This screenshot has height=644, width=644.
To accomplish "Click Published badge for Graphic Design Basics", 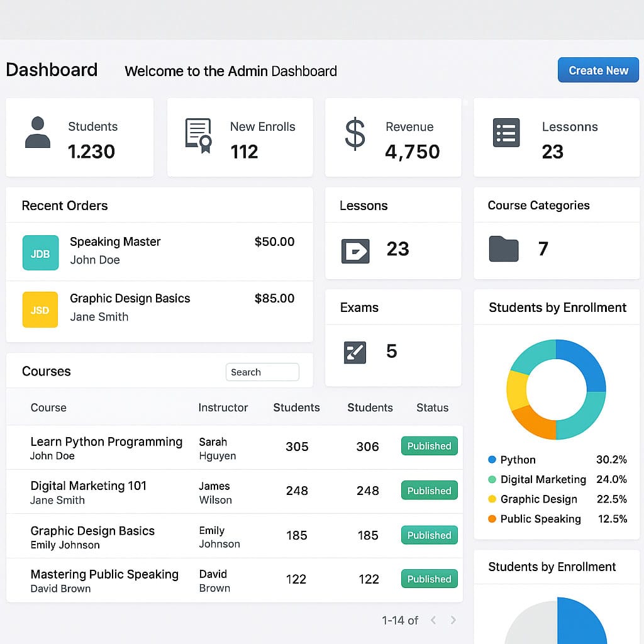I will [x=429, y=535].
